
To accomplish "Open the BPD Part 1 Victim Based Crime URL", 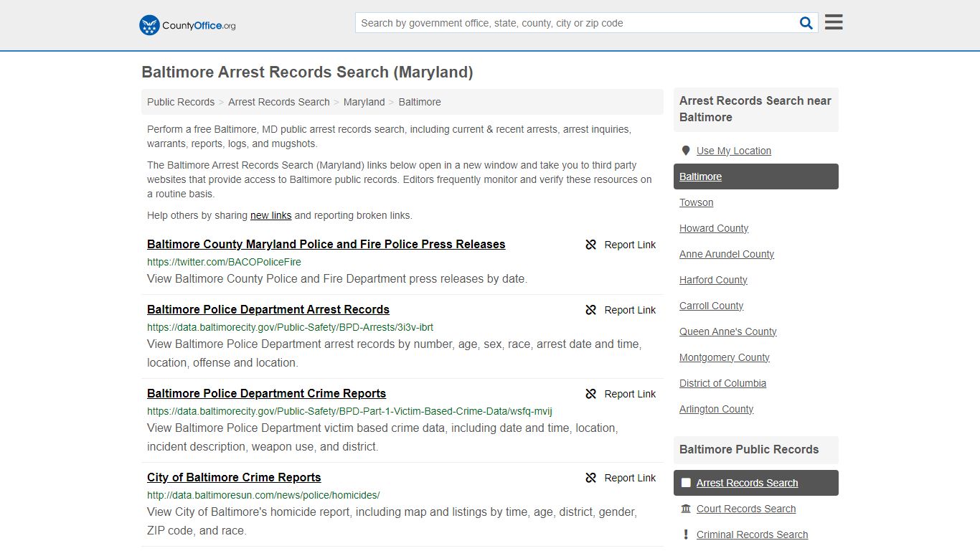I will click(349, 411).
